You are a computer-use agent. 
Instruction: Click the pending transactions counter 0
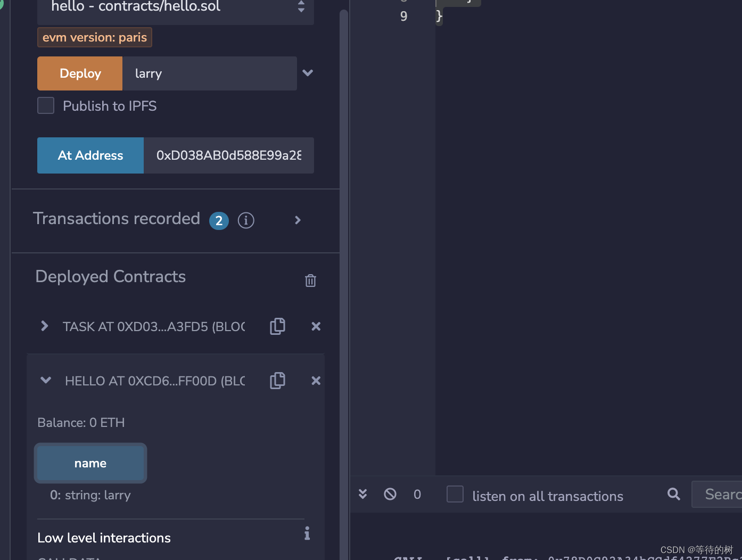click(x=417, y=495)
